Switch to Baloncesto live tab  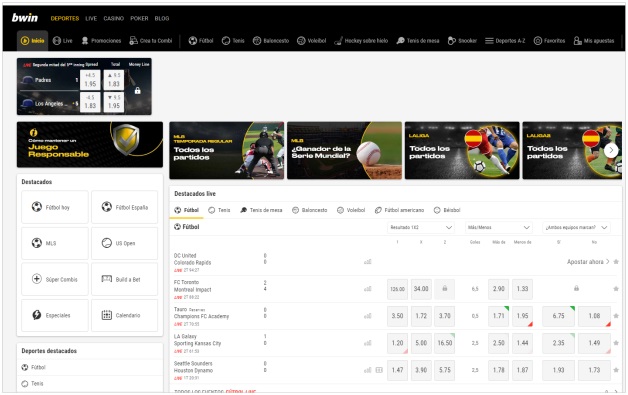pyautogui.click(x=310, y=210)
